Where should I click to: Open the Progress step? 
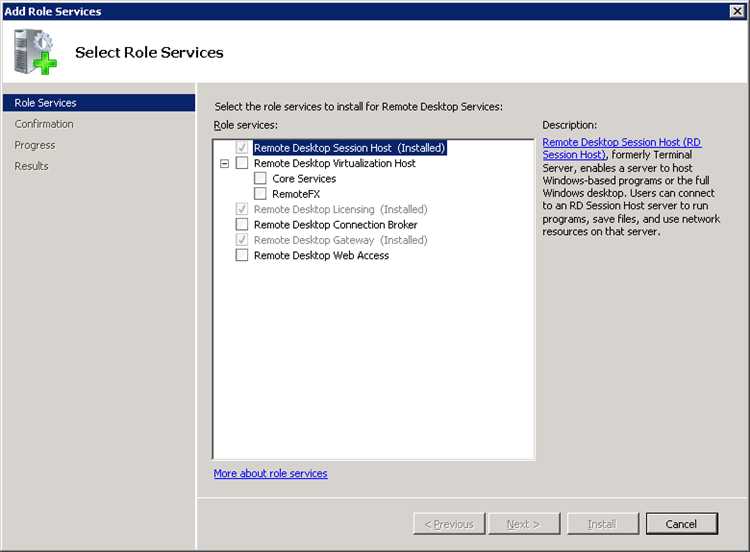pos(34,145)
